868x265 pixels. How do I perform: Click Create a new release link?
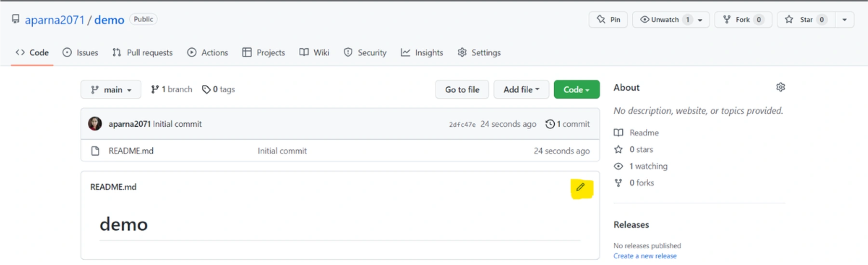click(645, 256)
